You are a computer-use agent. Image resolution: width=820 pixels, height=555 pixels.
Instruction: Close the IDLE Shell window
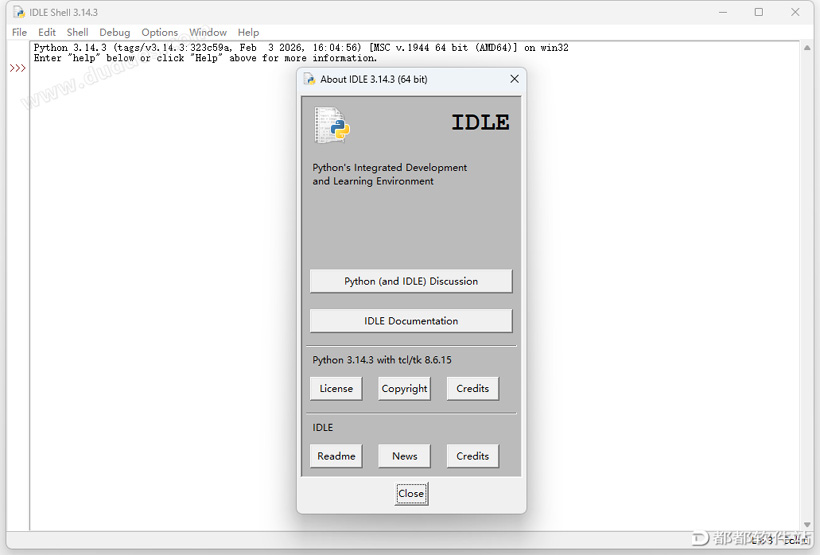coord(795,12)
